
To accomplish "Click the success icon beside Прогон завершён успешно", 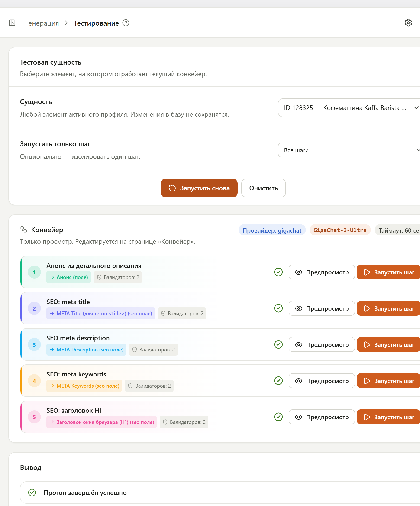I will [32, 493].
